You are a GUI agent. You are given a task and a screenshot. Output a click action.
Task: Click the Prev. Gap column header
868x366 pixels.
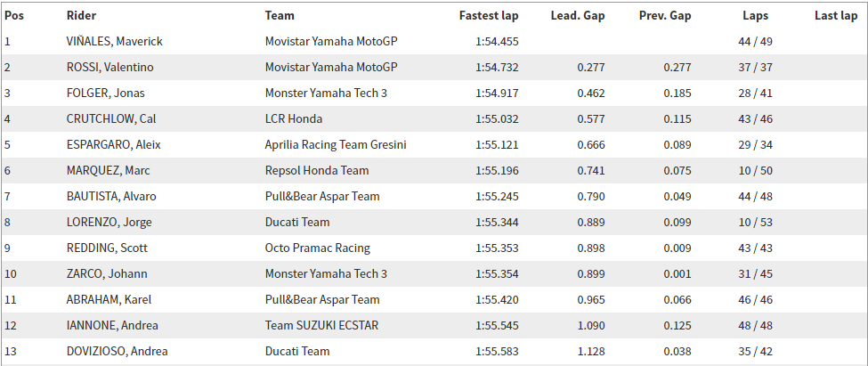point(665,15)
